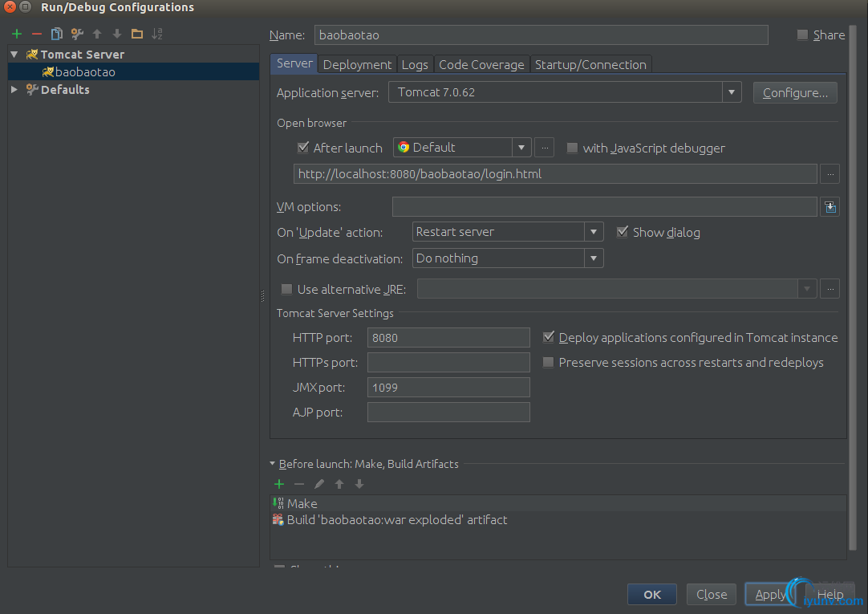
Task: Open browser chooser ellipsis next to Default
Action: coord(545,148)
